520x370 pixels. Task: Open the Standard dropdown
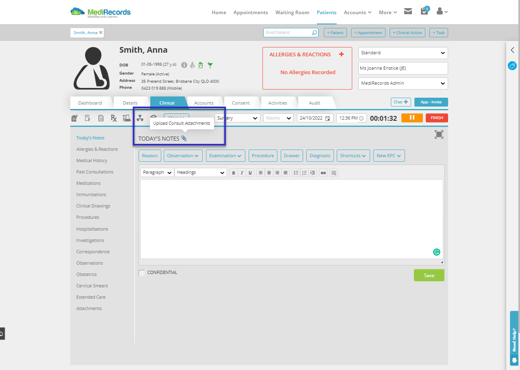(x=403, y=53)
